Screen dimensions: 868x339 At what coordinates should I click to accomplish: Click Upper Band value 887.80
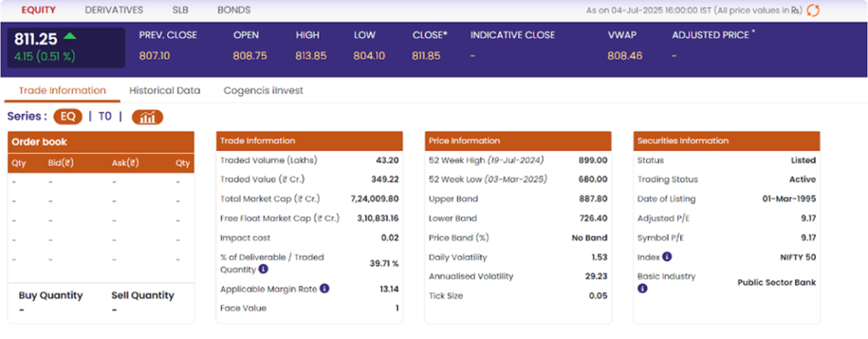tap(593, 199)
